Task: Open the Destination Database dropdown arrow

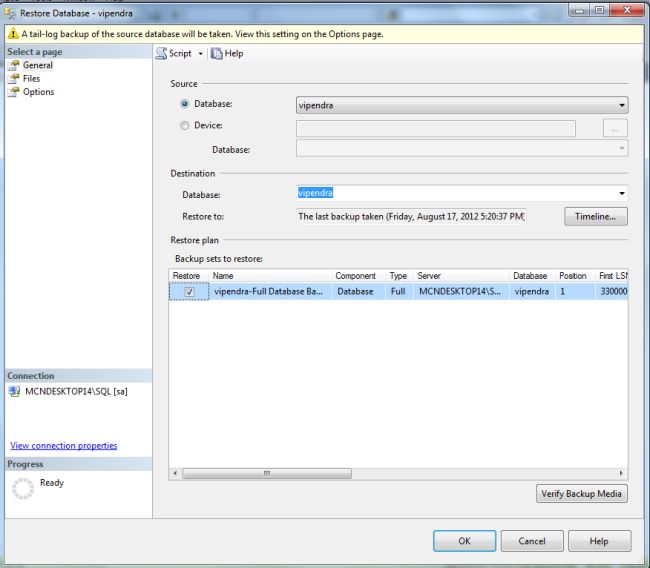Action: [x=622, y=193]
